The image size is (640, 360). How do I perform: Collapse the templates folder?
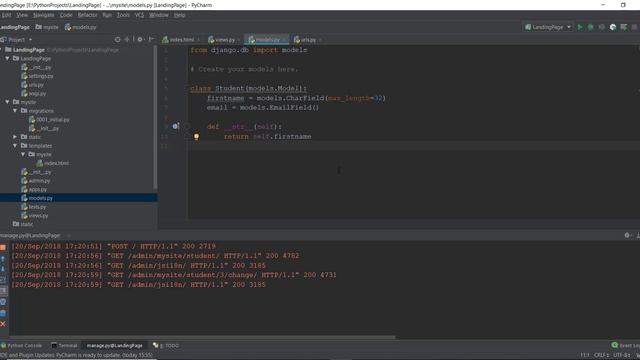pyautogui.click(x=15, y=146)
